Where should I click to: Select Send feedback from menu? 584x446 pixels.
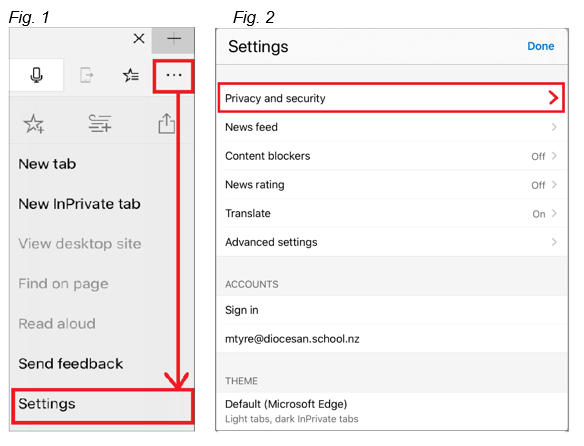point(70,364)
